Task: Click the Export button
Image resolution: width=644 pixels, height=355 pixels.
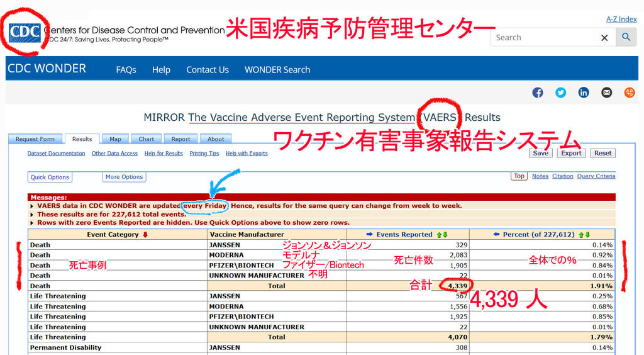Action: pos(571,153)
